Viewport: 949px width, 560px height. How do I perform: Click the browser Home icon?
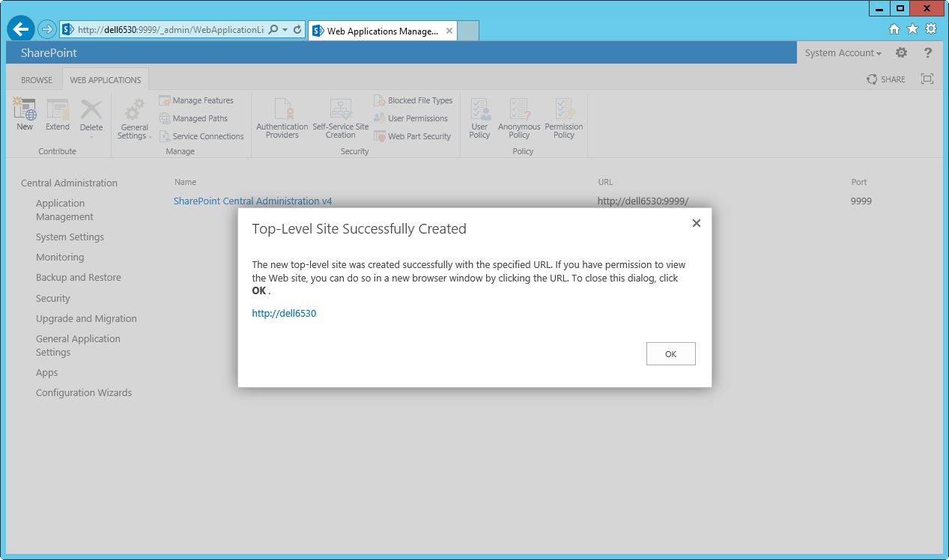pos(894,29)
